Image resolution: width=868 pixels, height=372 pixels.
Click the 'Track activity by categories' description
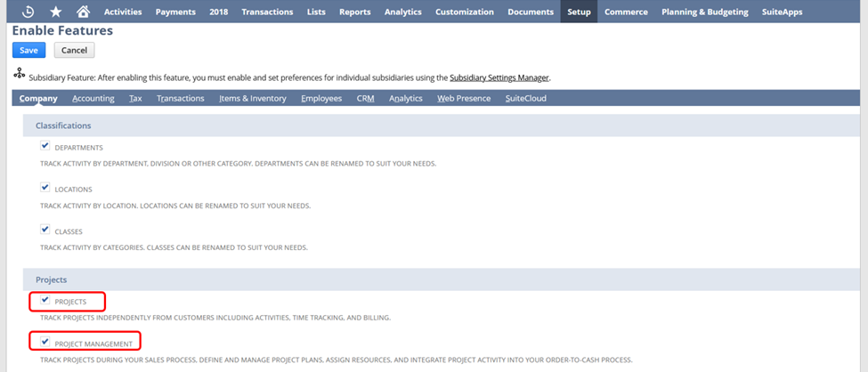tap(174, 247)
